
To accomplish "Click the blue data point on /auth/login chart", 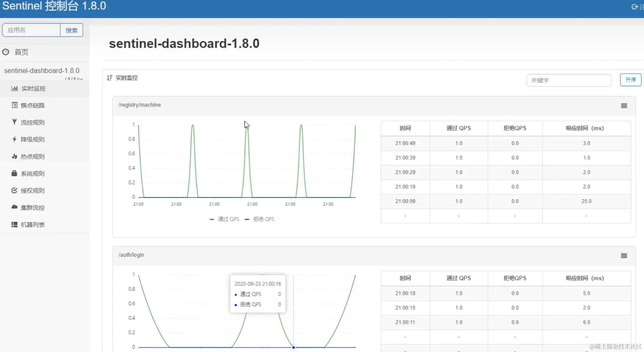I will pyautogui.click(x=294, y=347).
